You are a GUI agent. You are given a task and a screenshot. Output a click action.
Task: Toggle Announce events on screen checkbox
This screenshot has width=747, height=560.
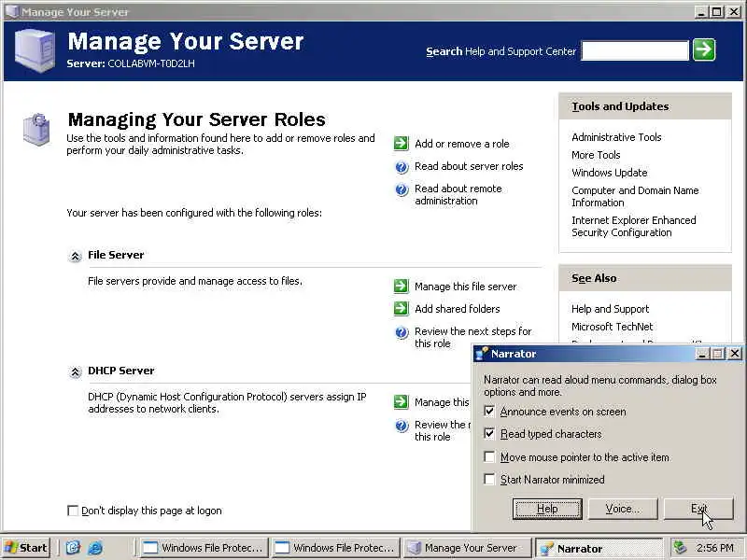click(x=489, y=411)
